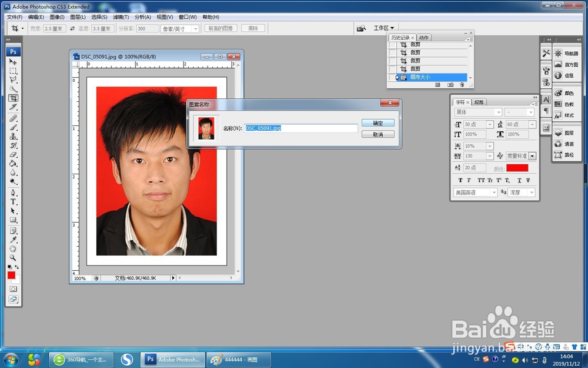Select the History Brush tool
Screen dimensions: 588x368
pos(13,145)
